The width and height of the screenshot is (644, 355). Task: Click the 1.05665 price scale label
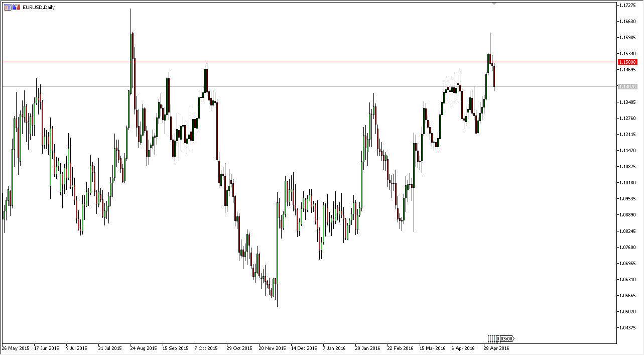pyautogui.click(x=628, y=295)
